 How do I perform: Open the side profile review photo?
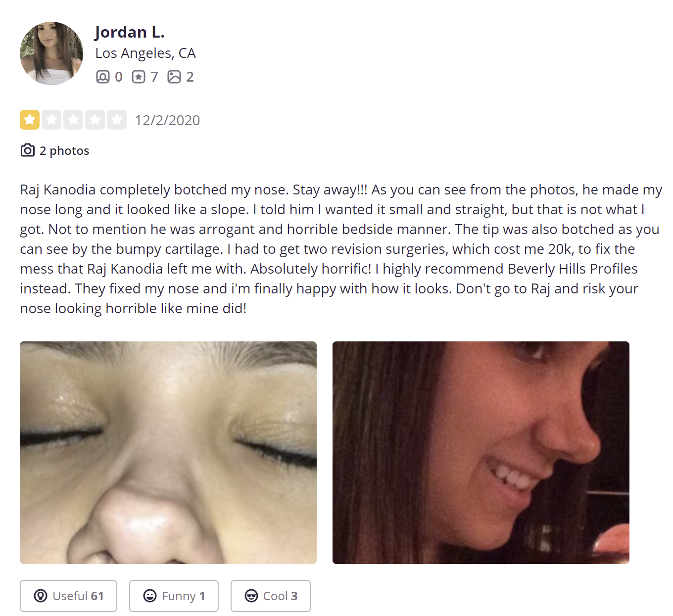(x=481, y=453)
